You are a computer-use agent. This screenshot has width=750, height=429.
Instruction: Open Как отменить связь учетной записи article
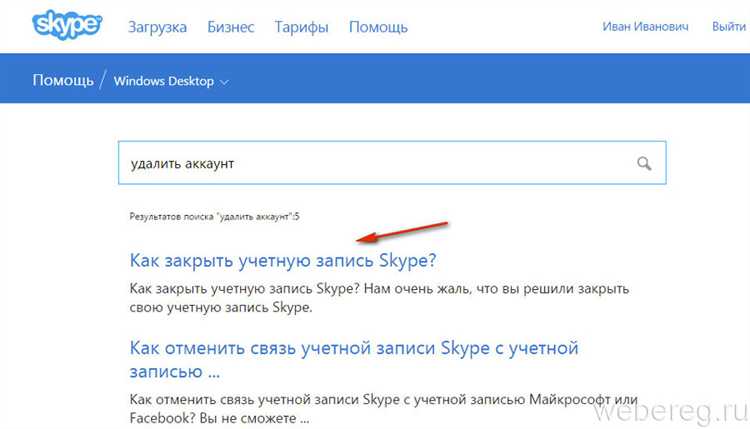(354, 359)
